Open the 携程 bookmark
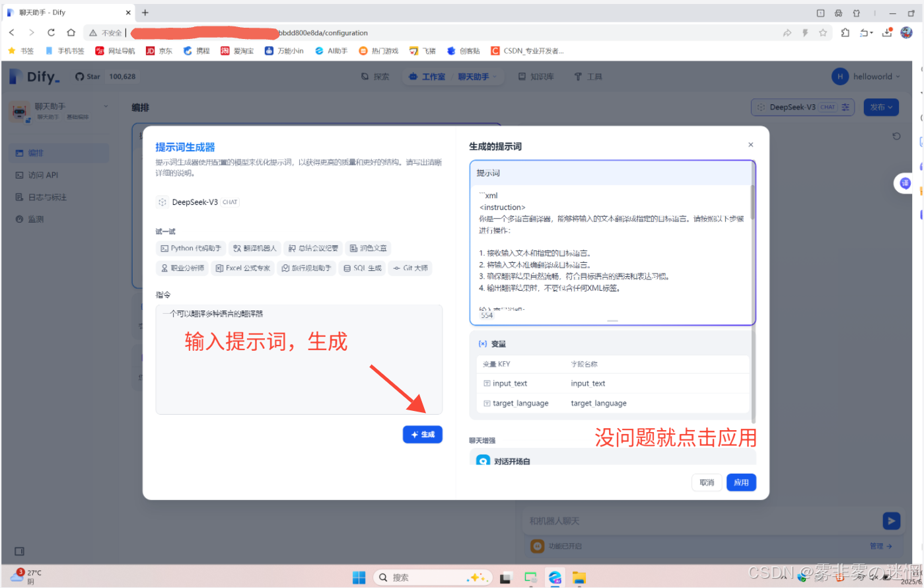 tap(196, 51)
